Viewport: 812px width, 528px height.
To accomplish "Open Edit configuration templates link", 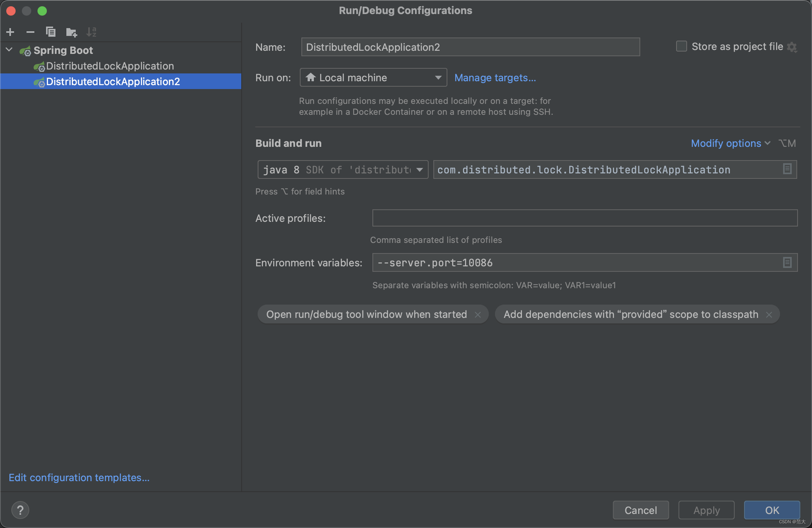I will (x=79, y=478).
